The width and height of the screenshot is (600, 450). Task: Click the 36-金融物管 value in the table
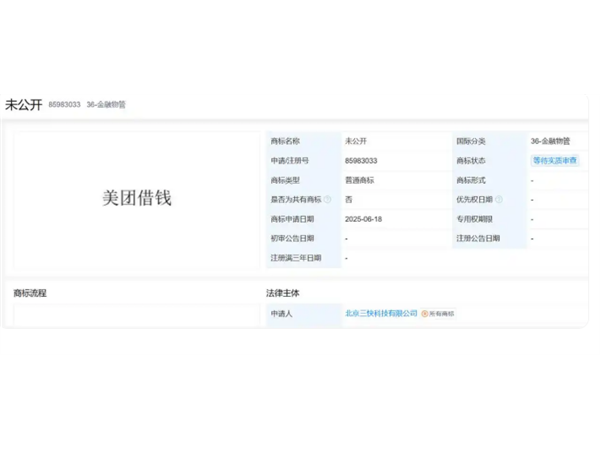point(550,141)
